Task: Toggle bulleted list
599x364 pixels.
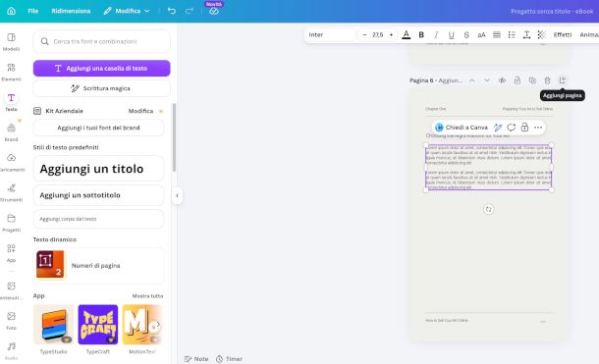Action: (512, 34)
